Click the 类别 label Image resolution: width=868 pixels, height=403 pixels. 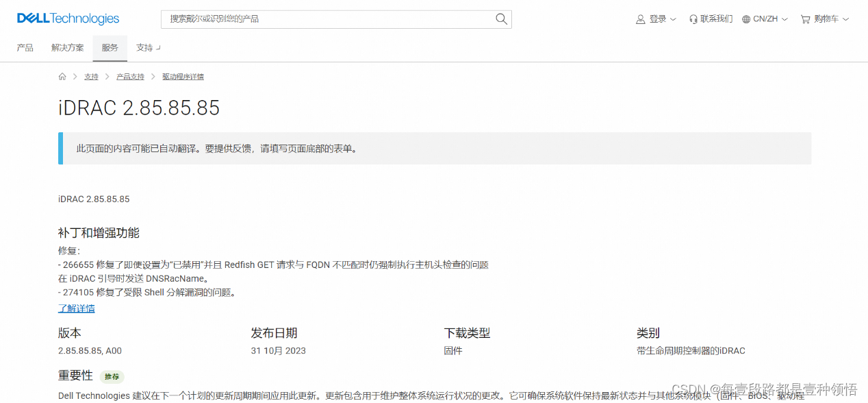(648, 333)
